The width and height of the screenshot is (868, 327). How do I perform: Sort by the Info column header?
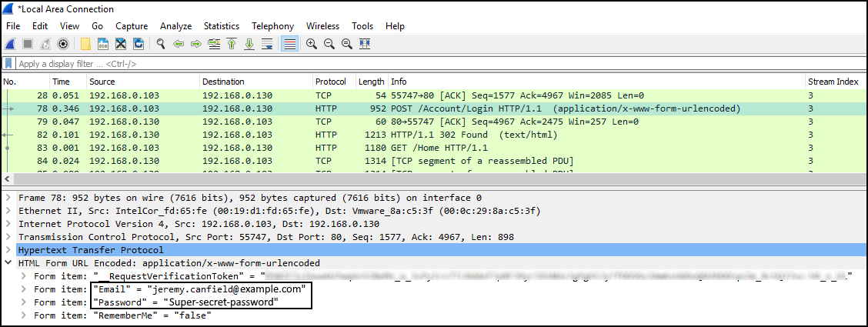coord(597,82)
